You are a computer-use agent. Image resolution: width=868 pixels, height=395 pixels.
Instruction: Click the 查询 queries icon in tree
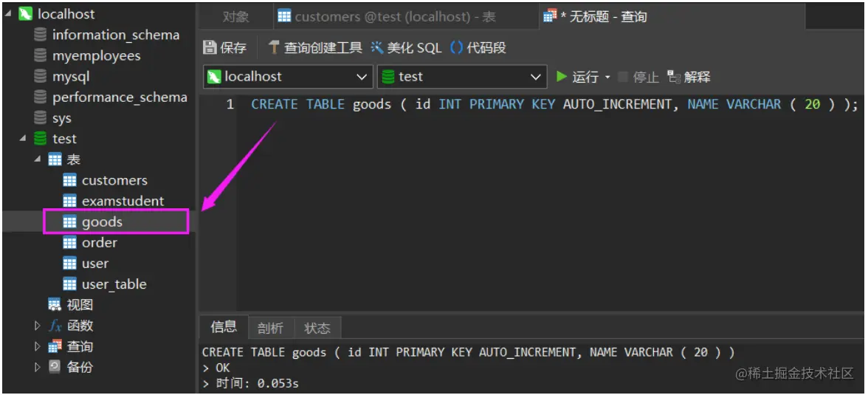pyautogui.click(x=55, y=346)
